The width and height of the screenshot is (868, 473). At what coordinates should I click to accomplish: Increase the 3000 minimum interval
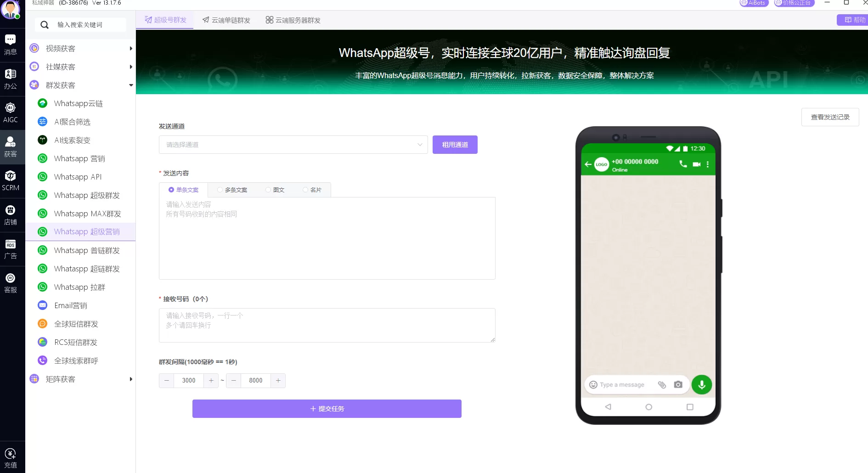click(x=211, y=380)
